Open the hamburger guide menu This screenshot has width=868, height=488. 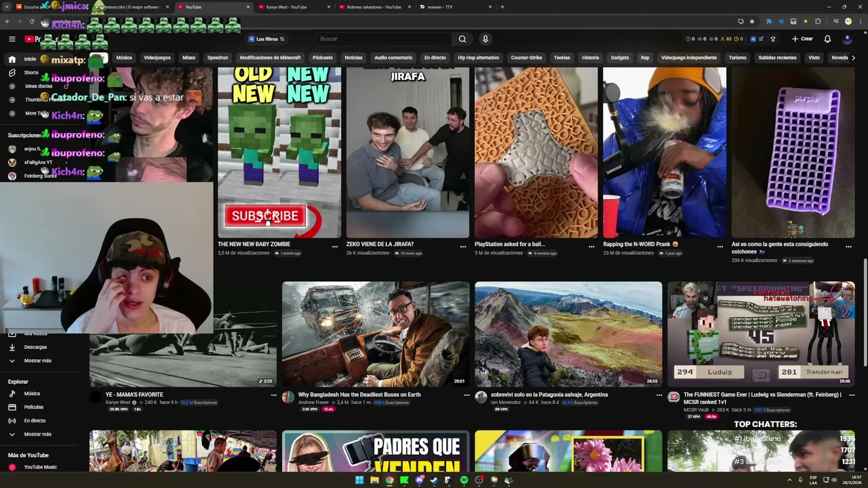coord(12,39)
